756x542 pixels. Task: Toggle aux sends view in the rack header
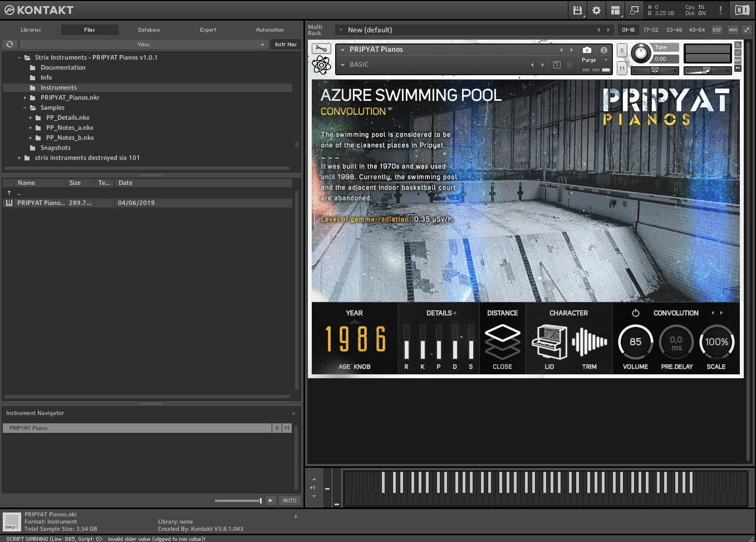(x=733, y=30)
